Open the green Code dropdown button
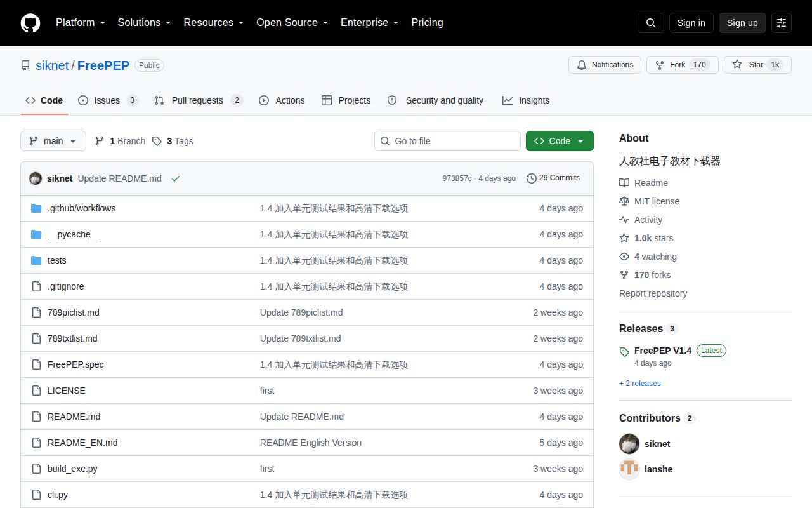Viewport: 812px width, 508px height. [x=560, y=141]
